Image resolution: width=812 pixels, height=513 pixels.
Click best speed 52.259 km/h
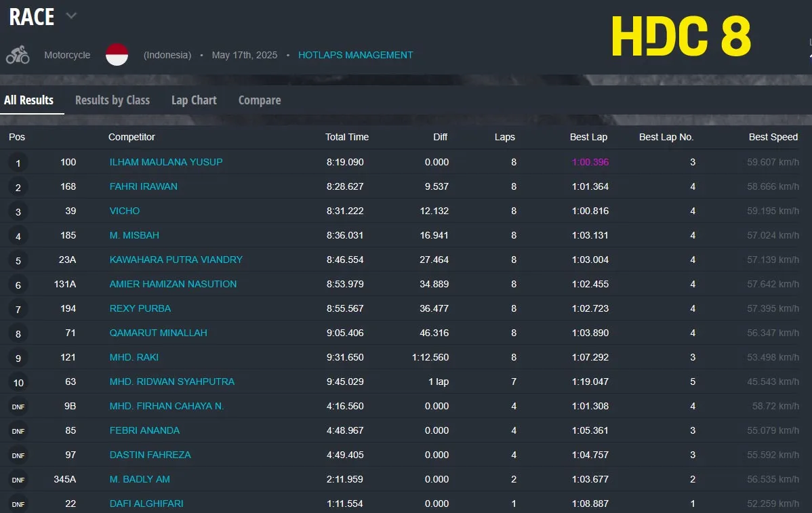pyautogui.click(x=773, y=503)
